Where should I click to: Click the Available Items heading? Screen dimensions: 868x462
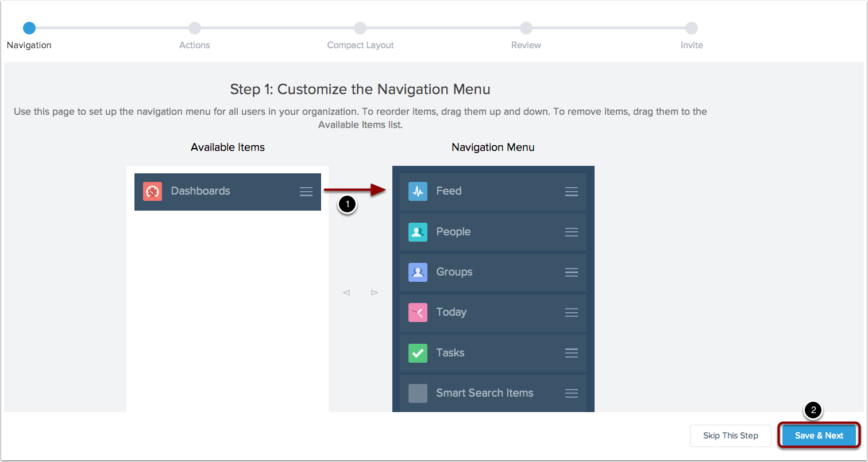228,147
